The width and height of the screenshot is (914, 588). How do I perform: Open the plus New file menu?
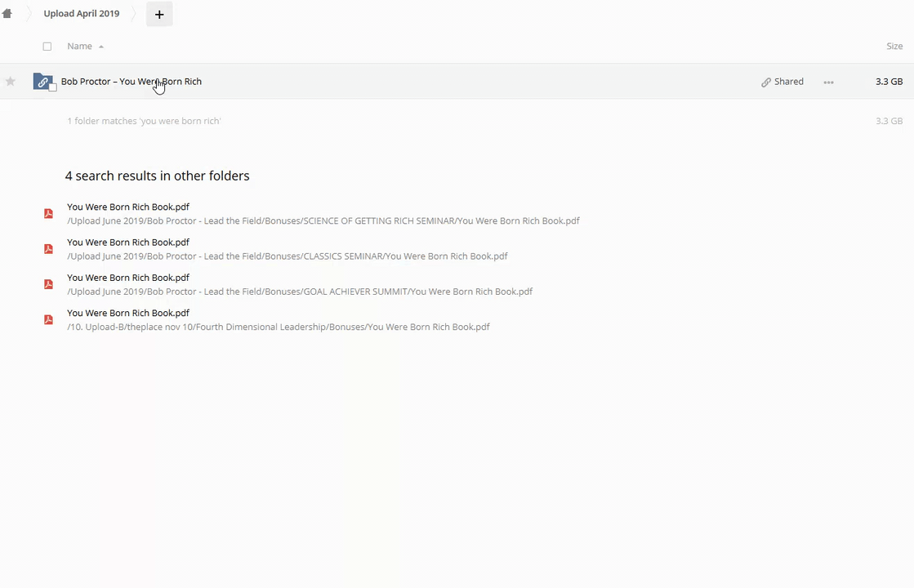coord(159,14)
